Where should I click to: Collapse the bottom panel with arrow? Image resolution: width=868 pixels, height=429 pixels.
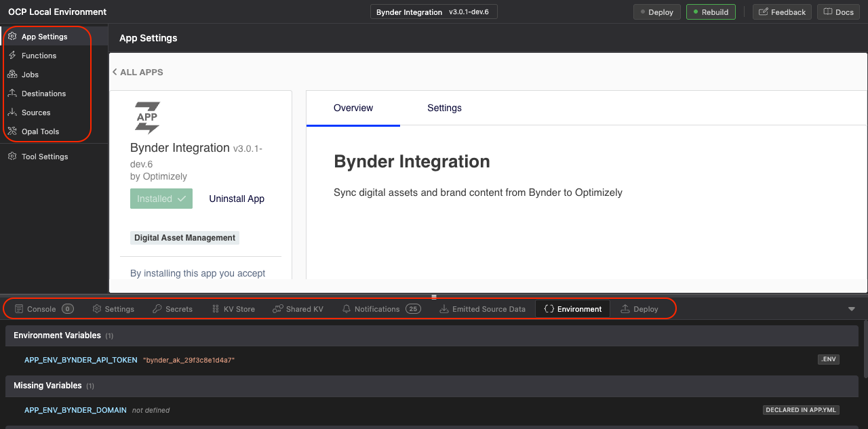click(x=852, y=309)
